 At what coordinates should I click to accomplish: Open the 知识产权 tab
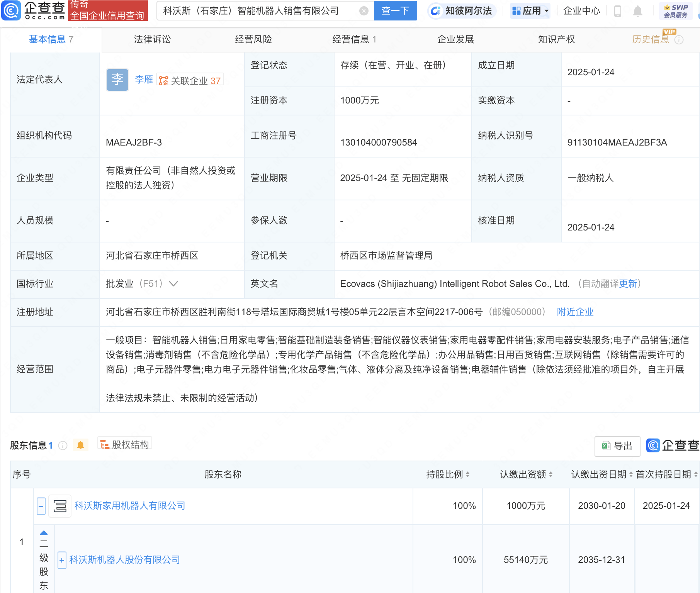[x=556, y=39]
